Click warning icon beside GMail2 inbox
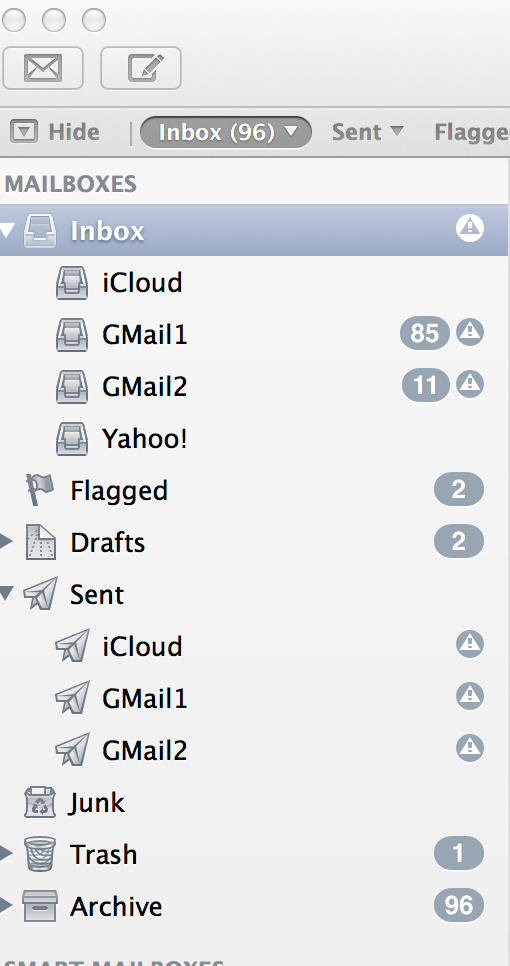Screen dimensions: 510x966 pyautogui.click(x=470, y=384)
